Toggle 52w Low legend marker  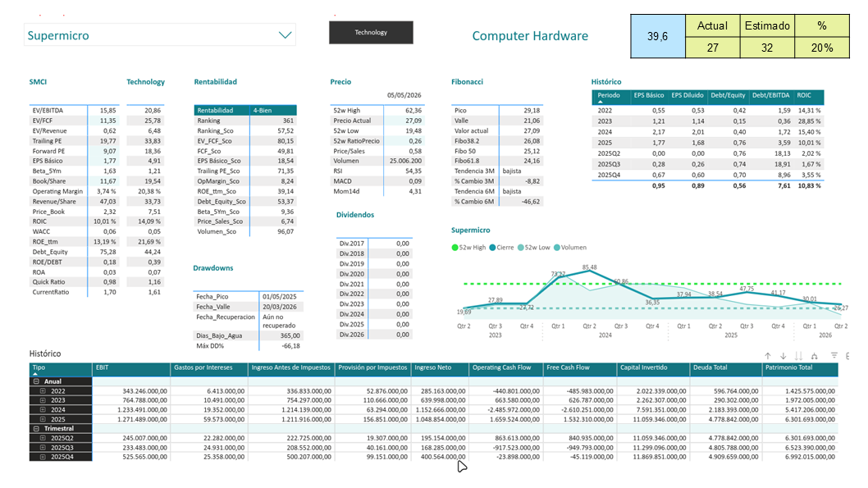520,248
